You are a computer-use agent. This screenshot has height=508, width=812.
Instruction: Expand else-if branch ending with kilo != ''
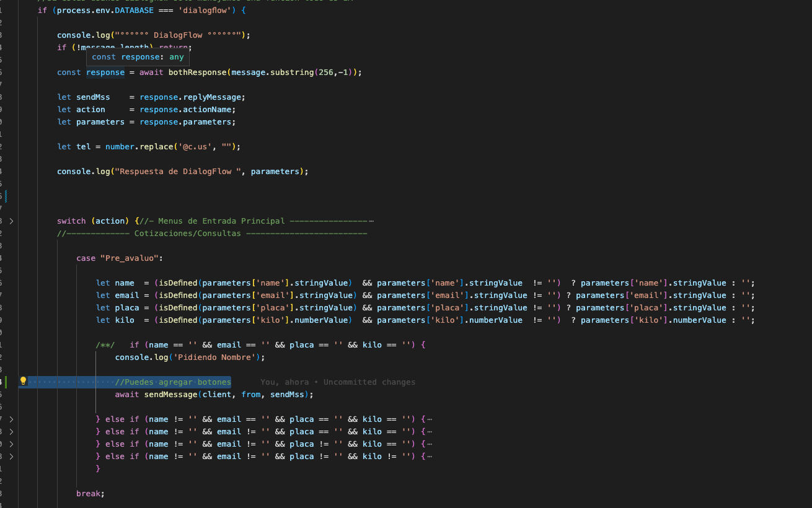point(11,456)
